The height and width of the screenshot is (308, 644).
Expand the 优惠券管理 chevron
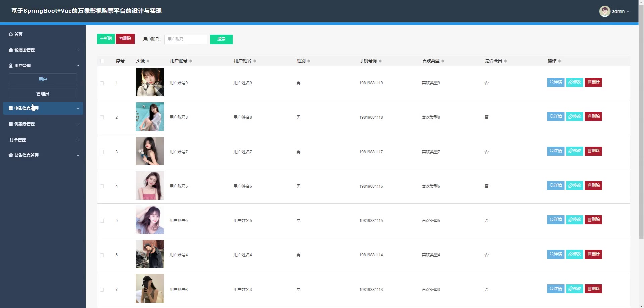[78, 124]
